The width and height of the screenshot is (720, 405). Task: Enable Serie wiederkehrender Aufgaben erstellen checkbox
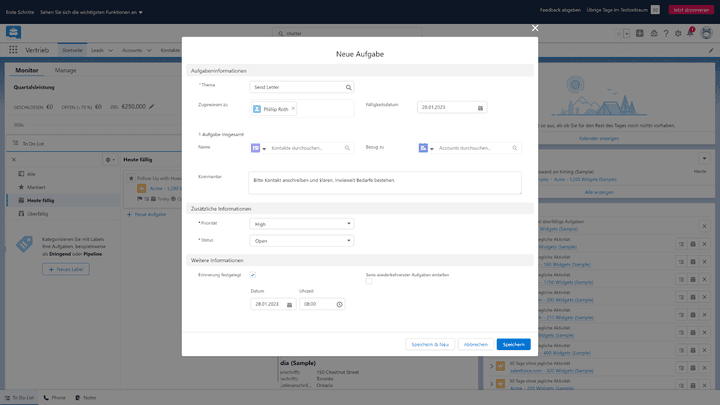[369, 281]
